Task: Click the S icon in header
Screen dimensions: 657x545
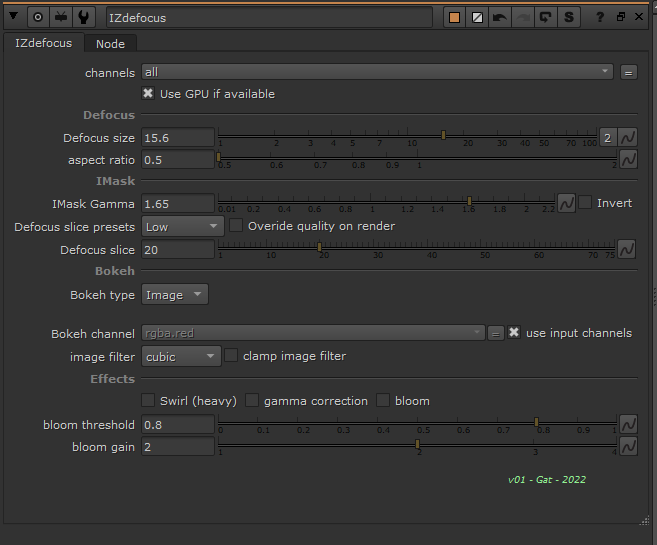Action: tap(569, 17)
